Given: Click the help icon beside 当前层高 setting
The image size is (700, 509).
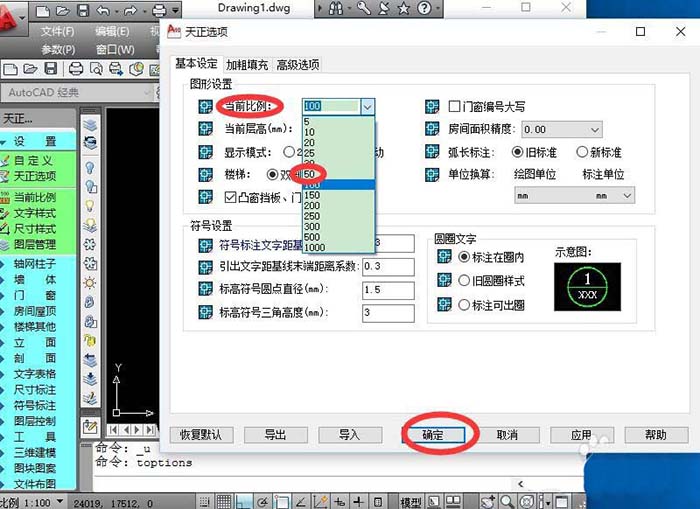Looking at the screenshot, I should [205, 129].
